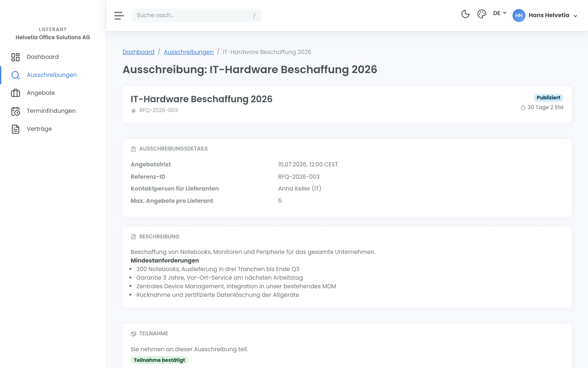This screenshot has width=588, height=368.
Task: Click the stopwatch icon beside 30 Tage
Action: [x=523, y=108]
